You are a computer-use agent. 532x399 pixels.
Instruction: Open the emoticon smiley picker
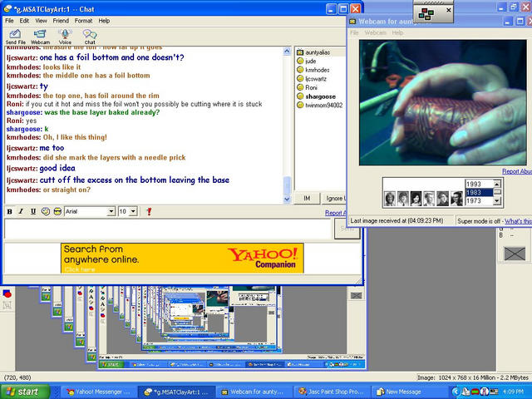[x=57, y=211]
